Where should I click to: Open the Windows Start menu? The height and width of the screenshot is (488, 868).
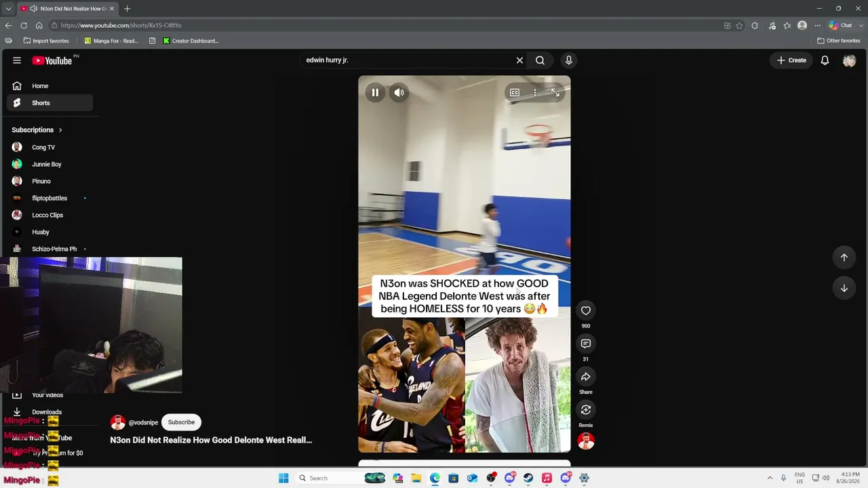point(283,479)
